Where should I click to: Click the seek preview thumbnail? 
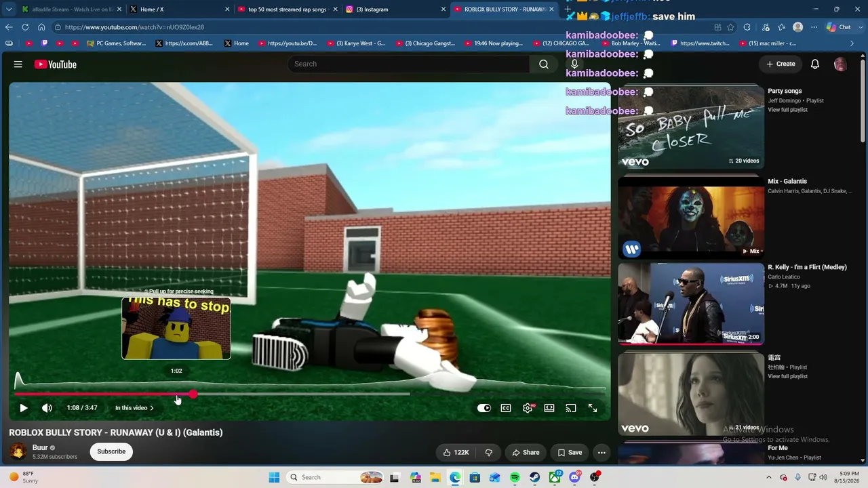176,328
